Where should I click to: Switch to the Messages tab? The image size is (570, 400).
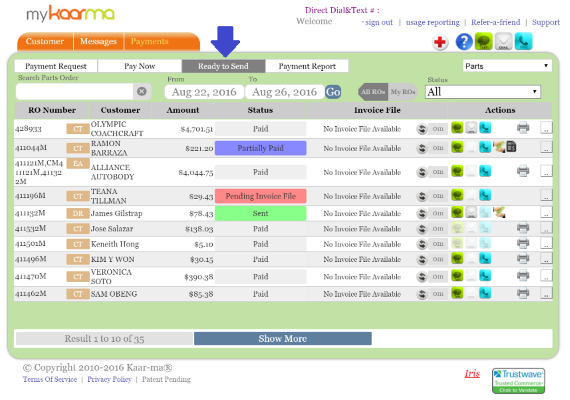point(99,41)
